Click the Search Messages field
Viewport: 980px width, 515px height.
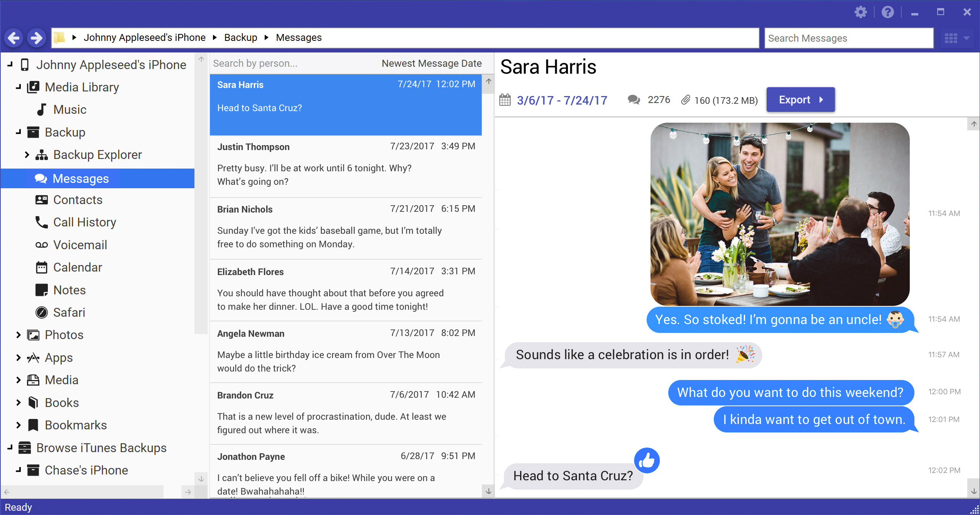coord(848,38)
